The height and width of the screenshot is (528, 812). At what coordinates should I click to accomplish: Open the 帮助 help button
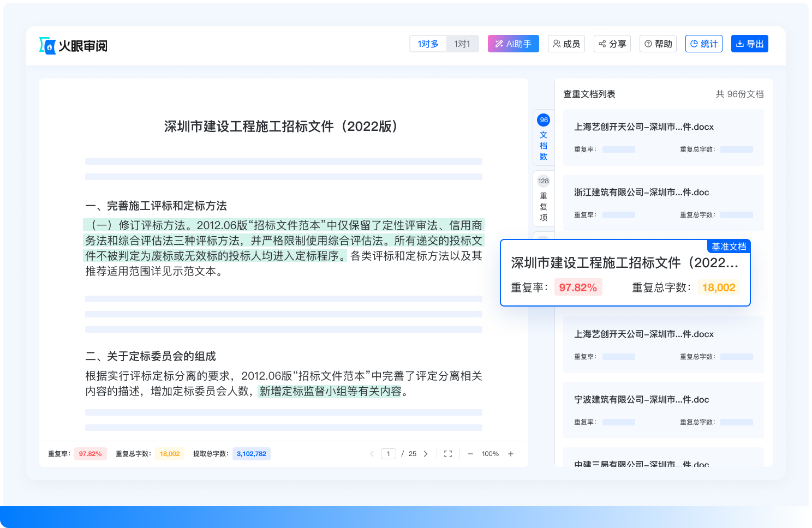(x=658, y=44)
